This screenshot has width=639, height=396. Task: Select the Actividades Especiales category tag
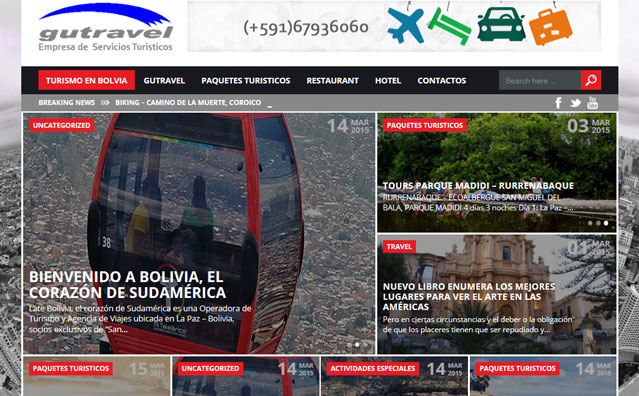coord(372,368)
